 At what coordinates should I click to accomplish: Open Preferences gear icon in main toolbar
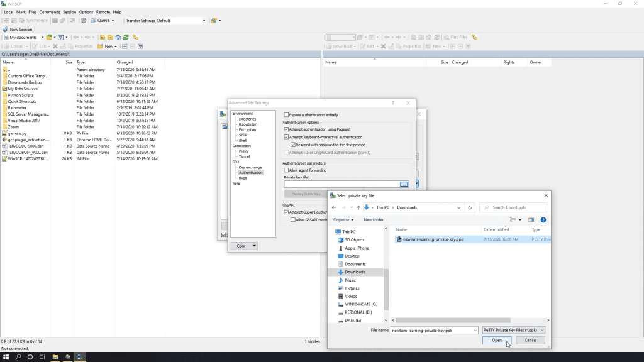pos(84,21)
